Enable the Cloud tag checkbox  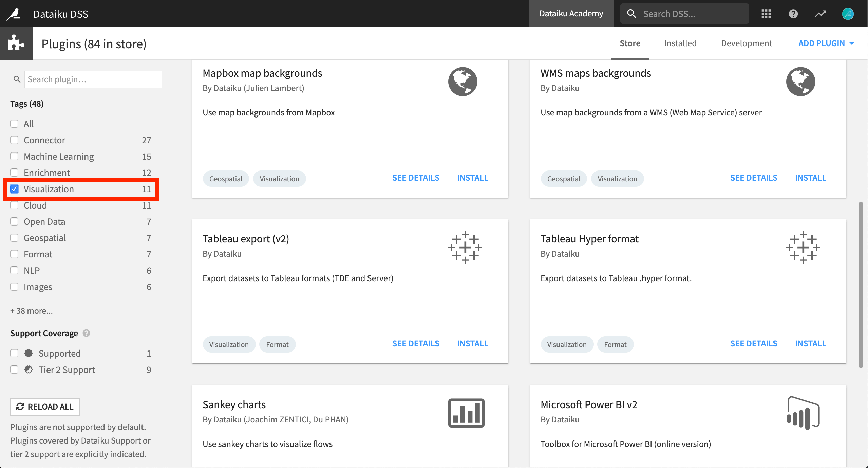pyautogui.click(x=14, y=205)
